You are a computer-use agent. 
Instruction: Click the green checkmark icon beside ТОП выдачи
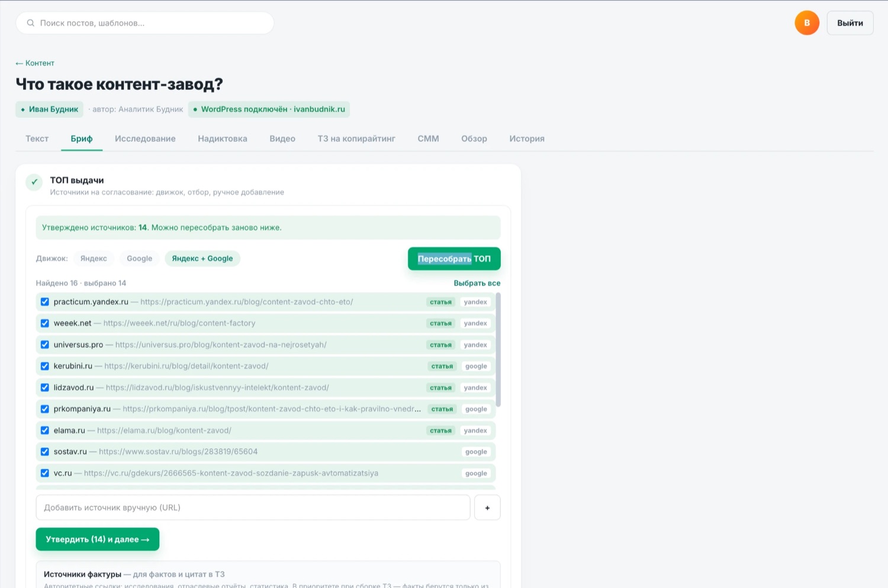pyautogui.click(x=34, y=182)
